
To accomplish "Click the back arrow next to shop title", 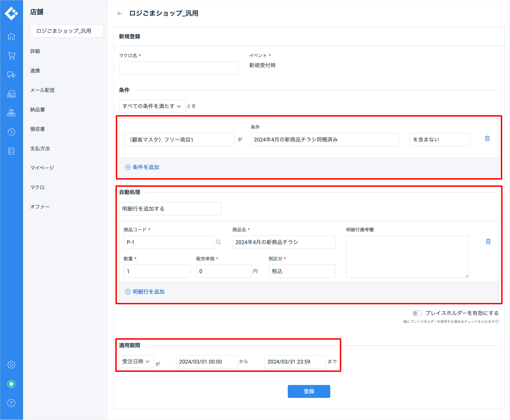I will (x=120, y=13).
